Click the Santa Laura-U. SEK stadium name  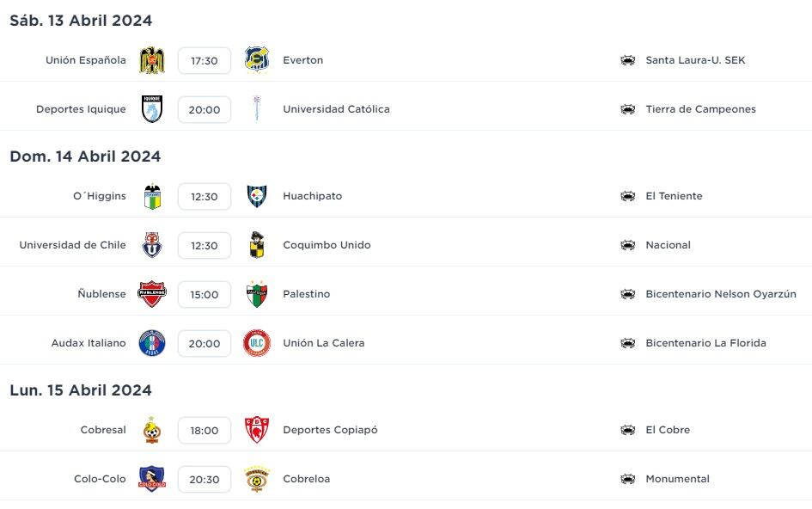tap(695, 60)
